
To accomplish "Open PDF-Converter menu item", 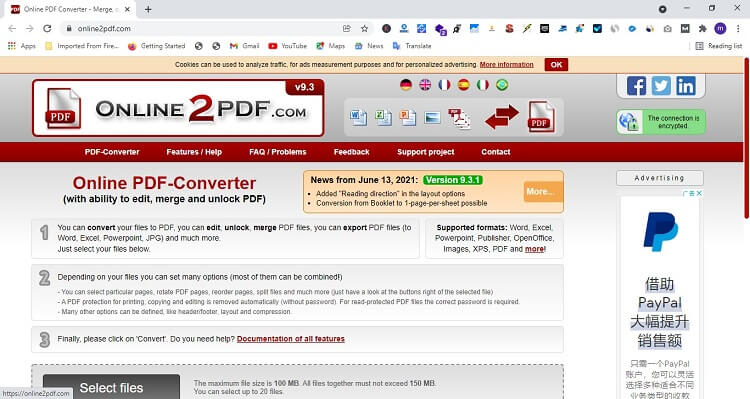I will tap(112, 152).
